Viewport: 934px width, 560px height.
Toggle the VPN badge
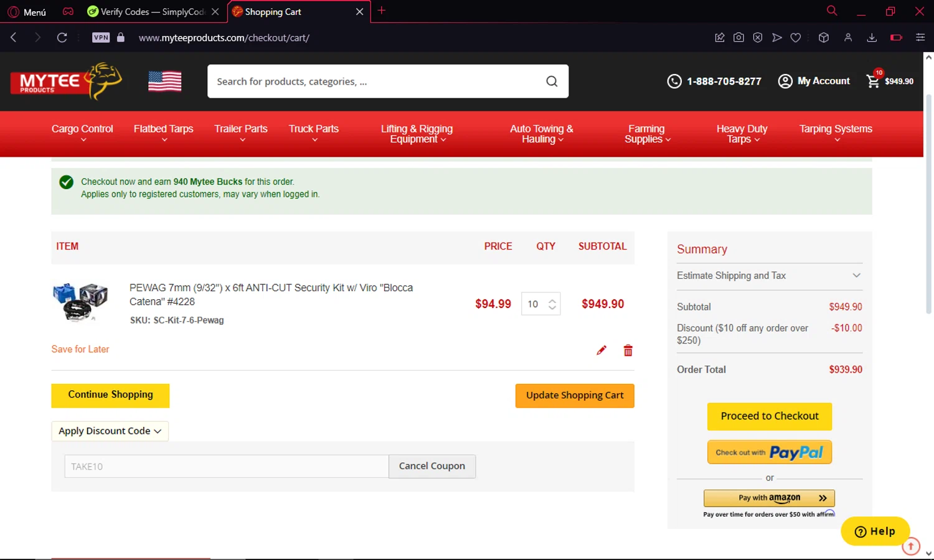coord(101,37)
